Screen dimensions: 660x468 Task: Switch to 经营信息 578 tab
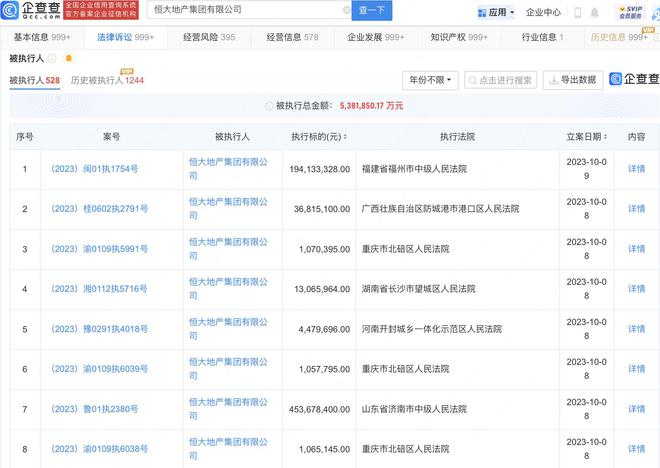[x=293, y=37]
